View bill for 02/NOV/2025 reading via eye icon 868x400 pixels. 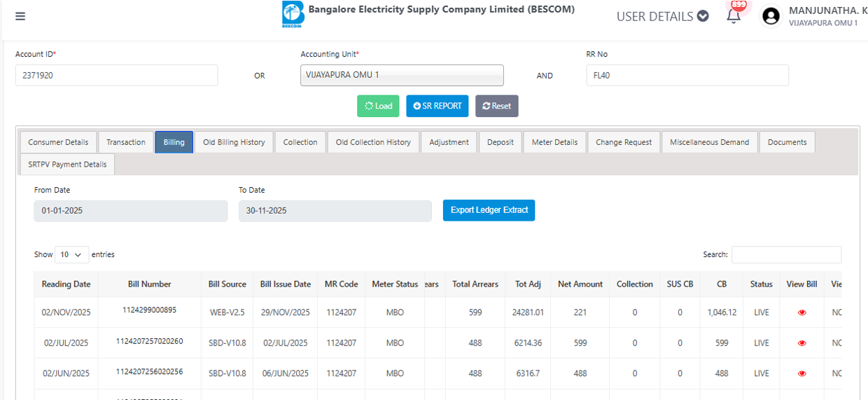[x=801, y=312]
